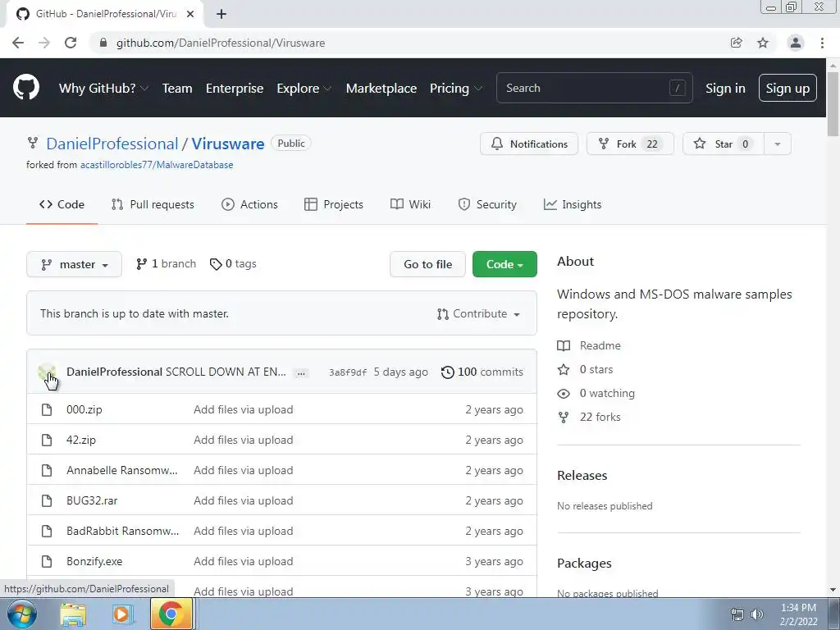The image size is (840, 630).
Task: Star the repository
Action: point(724,144)
